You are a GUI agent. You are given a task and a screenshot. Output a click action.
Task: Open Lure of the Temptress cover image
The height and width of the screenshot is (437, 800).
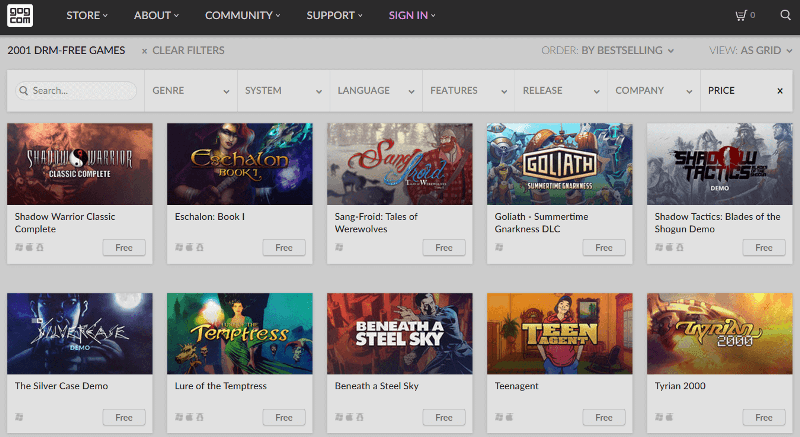(240, 333)
